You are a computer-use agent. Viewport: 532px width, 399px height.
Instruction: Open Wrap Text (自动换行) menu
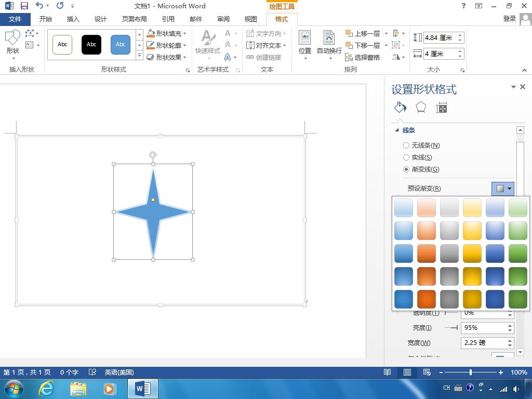pos(329,45)
